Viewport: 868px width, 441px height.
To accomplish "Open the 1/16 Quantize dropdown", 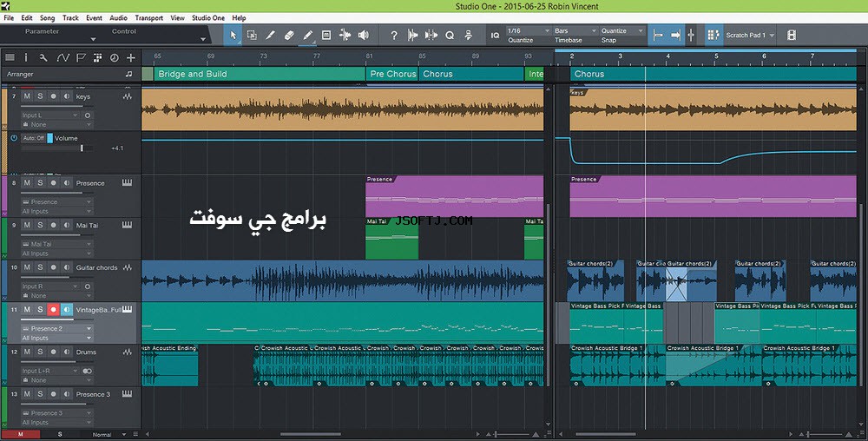I will pyautogui.click(x=529, y=30).
